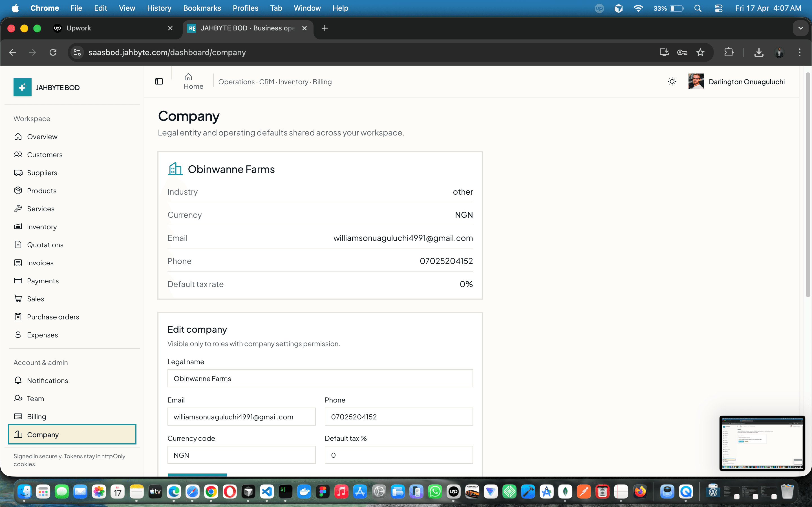
Task: Open the extensions puzzle icon in Chrome
Action: point(729,52)
